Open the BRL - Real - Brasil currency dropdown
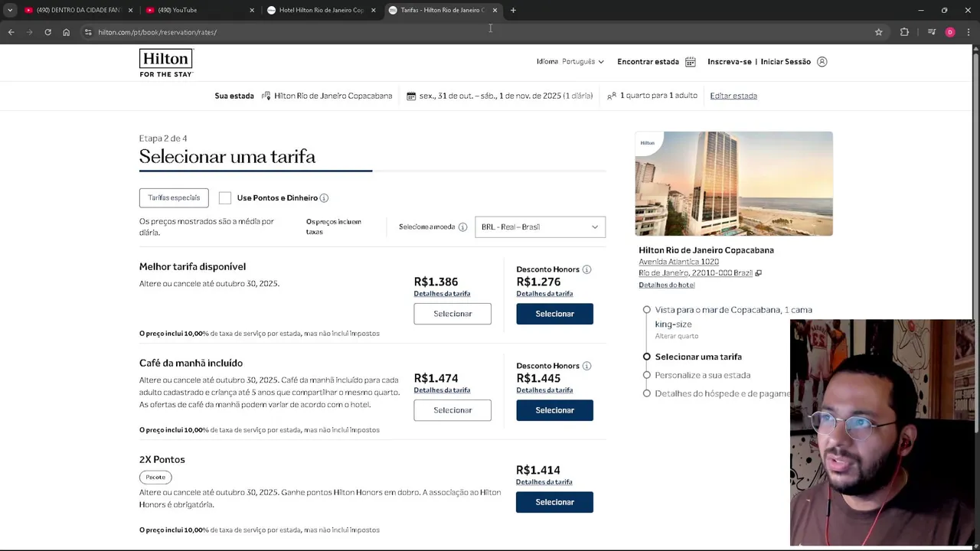Screen dimensions: 980x551 pyautogui.click(x=540, y=227)
